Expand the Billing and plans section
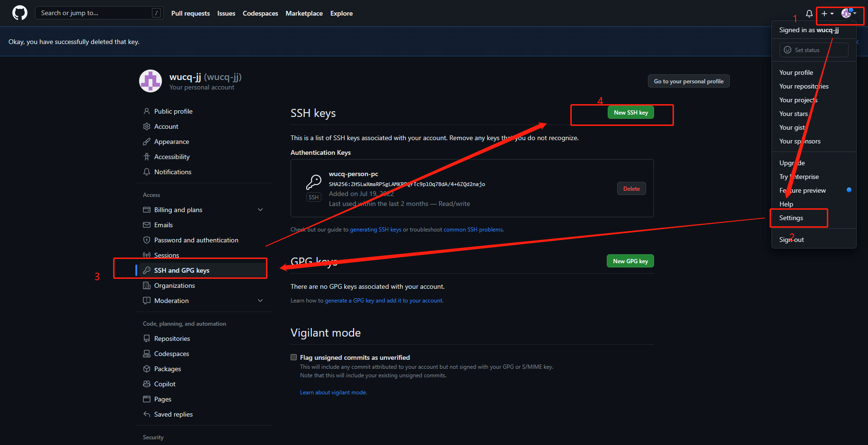Screen dimensions: 868x445 point(260,210)
